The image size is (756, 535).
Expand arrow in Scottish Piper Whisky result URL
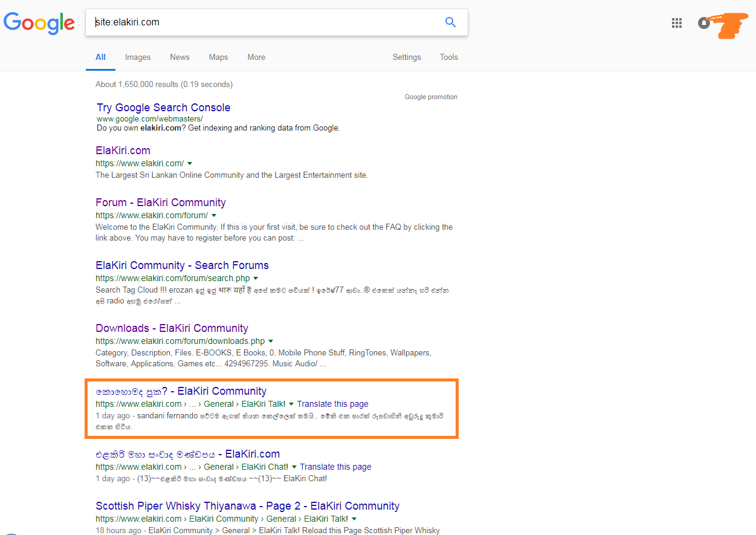[x=354, y=519]
